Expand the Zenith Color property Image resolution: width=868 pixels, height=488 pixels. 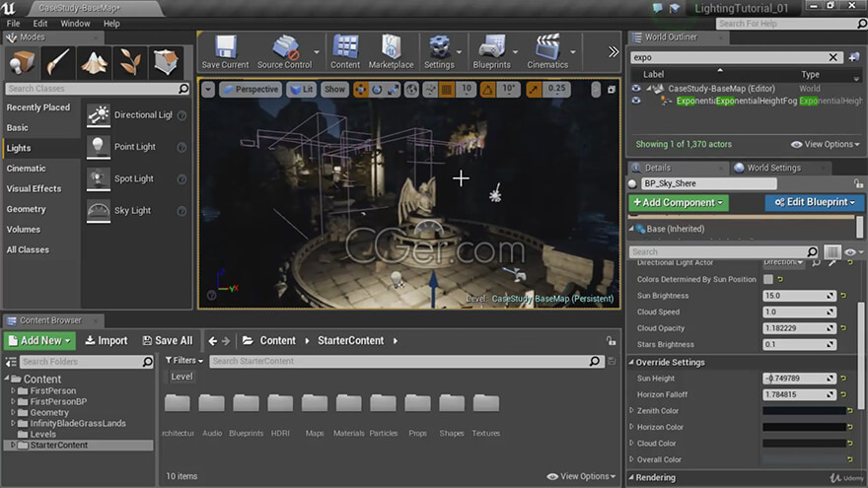click(631, 410)
